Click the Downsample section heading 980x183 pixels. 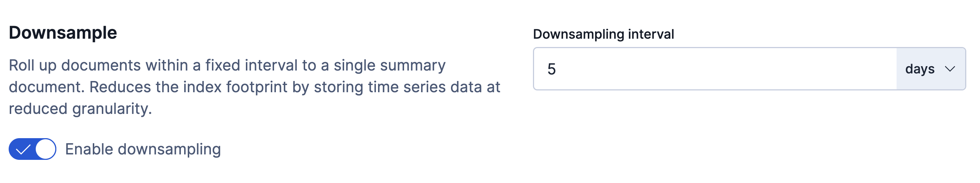[63, 33]
